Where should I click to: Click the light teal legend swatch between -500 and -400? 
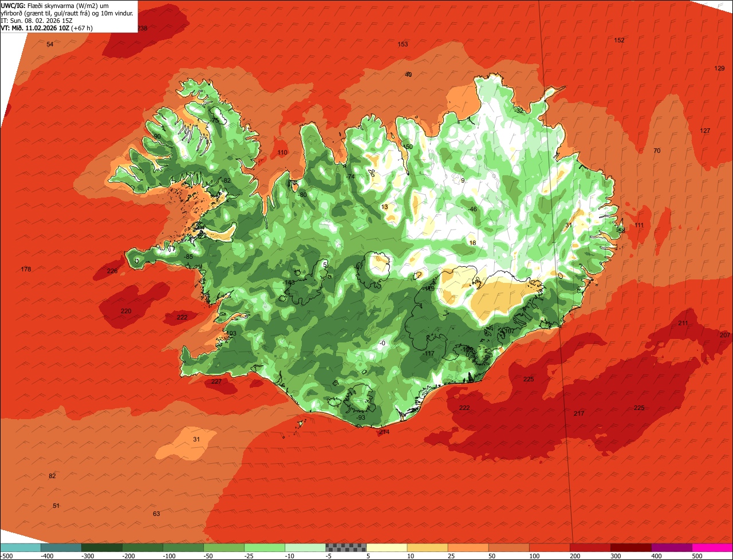click(21, 547)
